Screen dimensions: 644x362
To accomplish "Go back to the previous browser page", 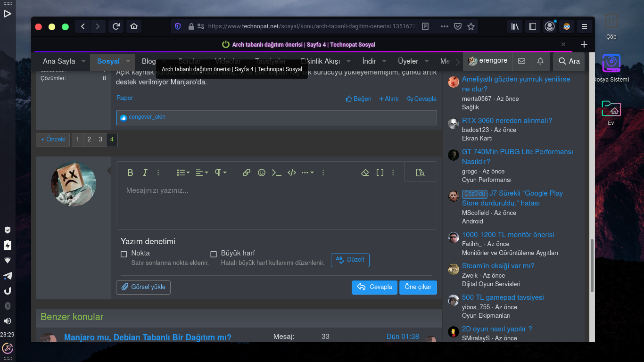I will click(x=83, y=26).
